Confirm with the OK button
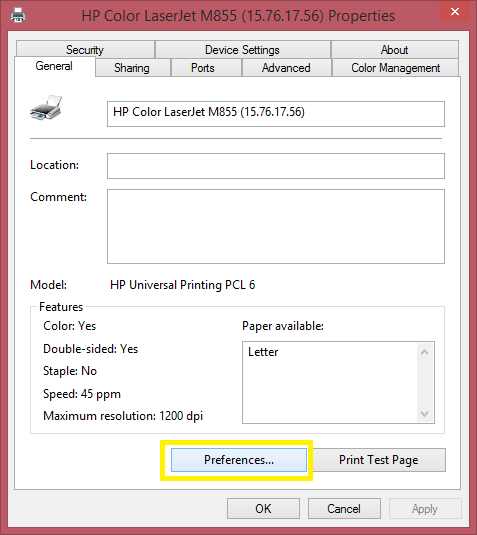This screenshot has height=535, width=477. [x=263, y=509]
